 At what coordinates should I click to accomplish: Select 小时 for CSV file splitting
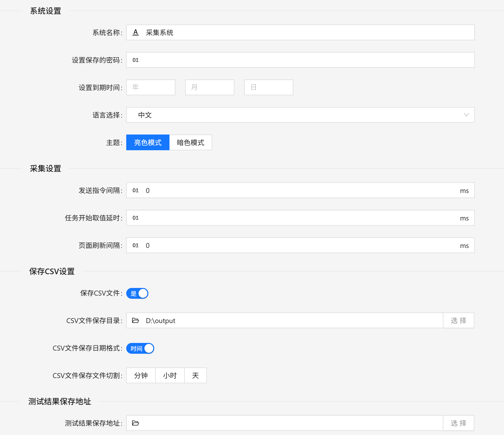point(170,375)
